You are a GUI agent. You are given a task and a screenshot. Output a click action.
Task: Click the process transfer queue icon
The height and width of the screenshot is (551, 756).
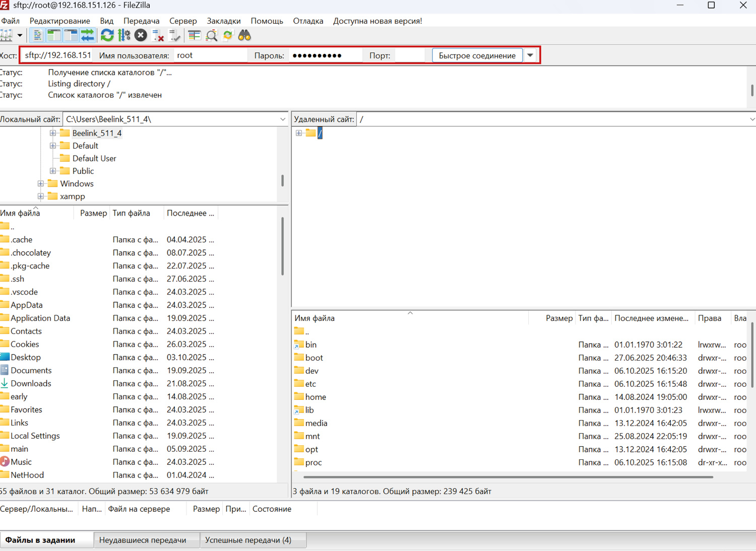pos(124,35)
